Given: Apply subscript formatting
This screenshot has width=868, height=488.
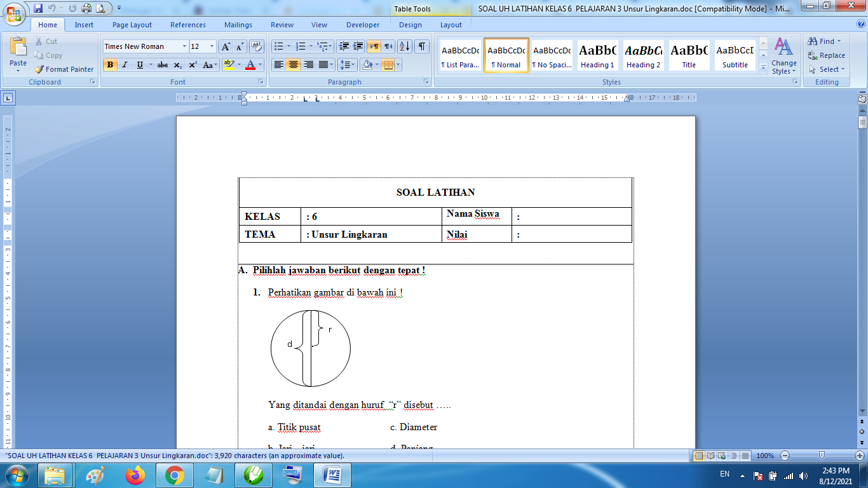Looking at the screenshot, I should point(178,65).
